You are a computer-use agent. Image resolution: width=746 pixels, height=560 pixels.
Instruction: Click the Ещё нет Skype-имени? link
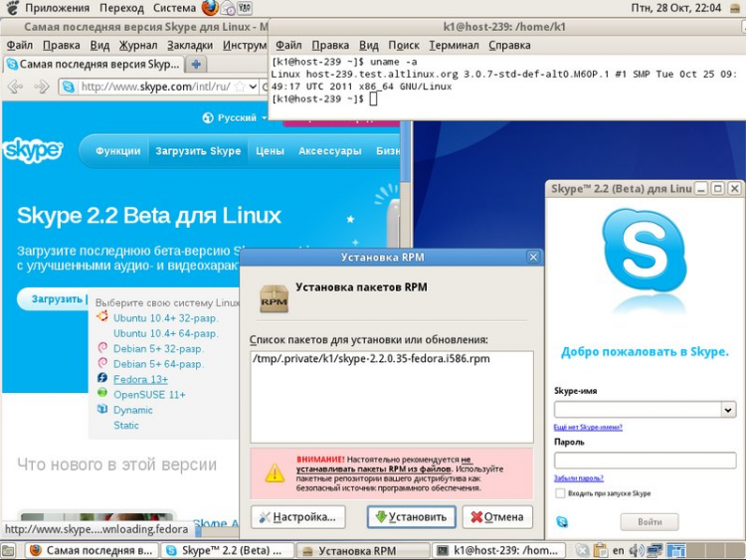click(x=588, y=428)
